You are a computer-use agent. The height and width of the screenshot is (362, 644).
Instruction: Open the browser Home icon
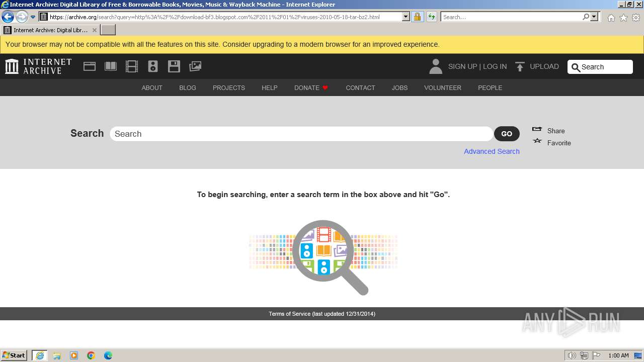(x=611, y=18)
